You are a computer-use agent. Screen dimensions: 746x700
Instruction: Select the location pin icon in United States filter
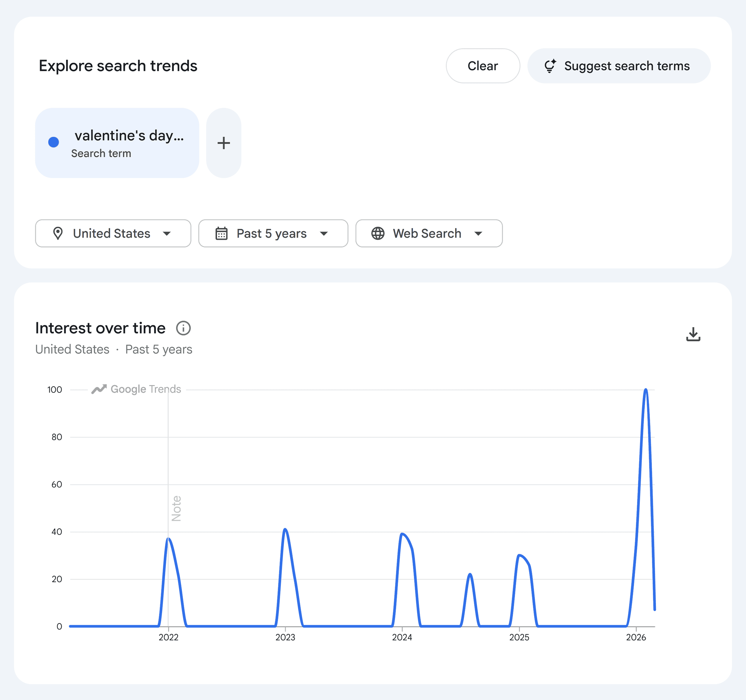click(58, 233)
